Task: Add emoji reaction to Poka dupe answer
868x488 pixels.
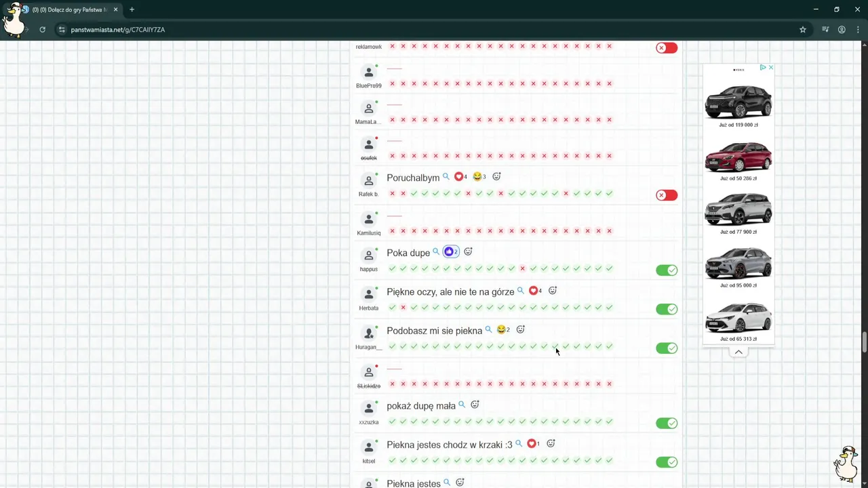Action: pos(468,252)
